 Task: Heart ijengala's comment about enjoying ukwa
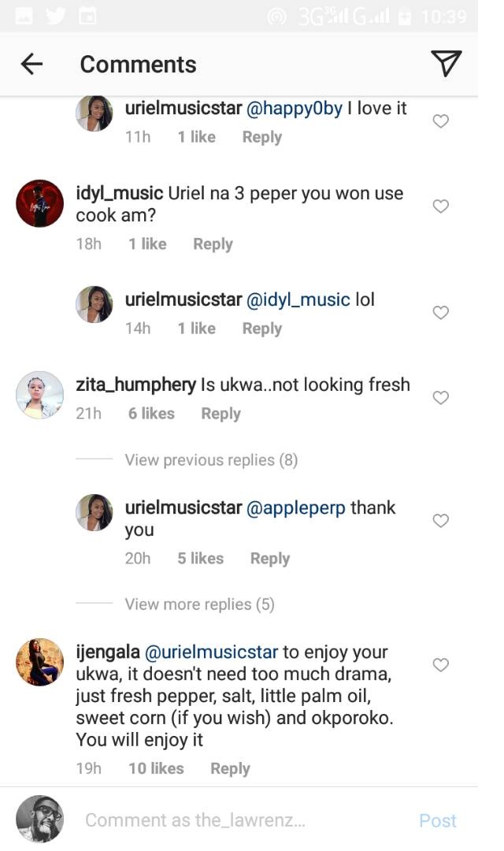(441, 665)
